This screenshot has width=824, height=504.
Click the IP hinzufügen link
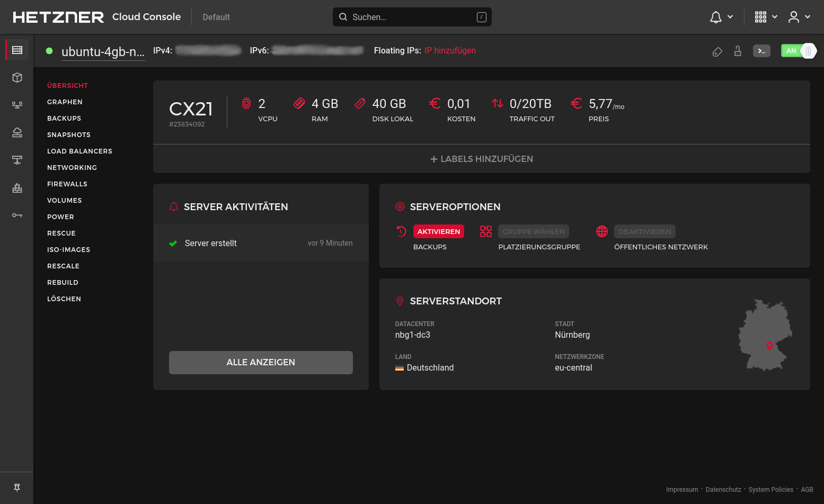[x=450, y=50]
